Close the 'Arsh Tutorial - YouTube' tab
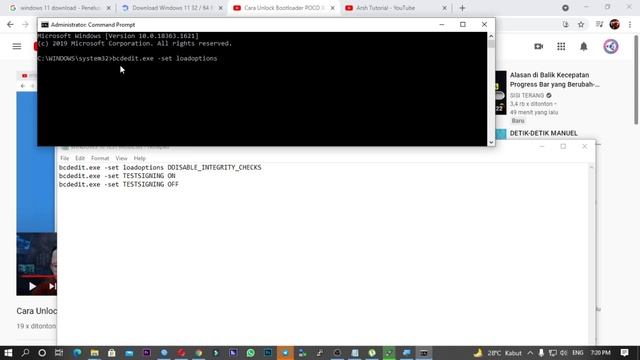 click(x=444, y=8)
